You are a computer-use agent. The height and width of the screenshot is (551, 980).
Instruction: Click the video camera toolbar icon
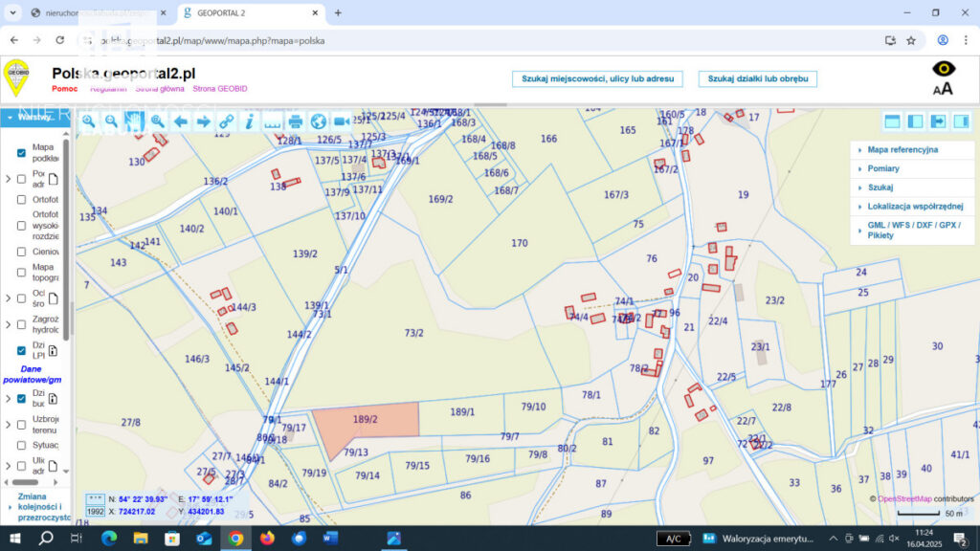tap(342, 121)
